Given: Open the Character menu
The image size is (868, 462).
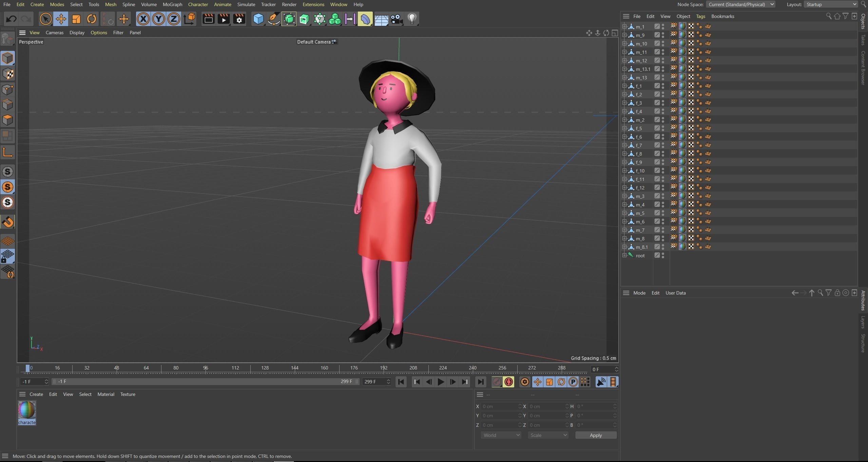Looking at the screenshot, I should click(x=198, y=4).
